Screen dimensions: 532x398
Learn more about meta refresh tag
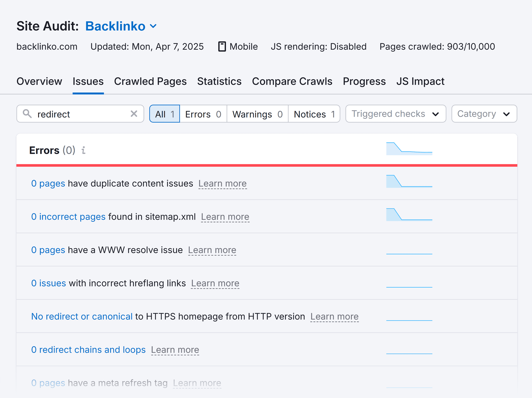point(197,383)
